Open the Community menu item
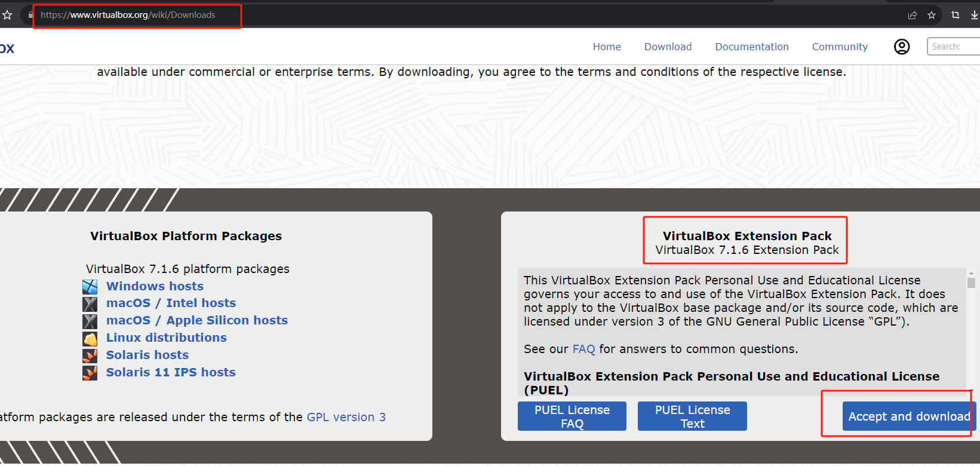 (840, 47)
